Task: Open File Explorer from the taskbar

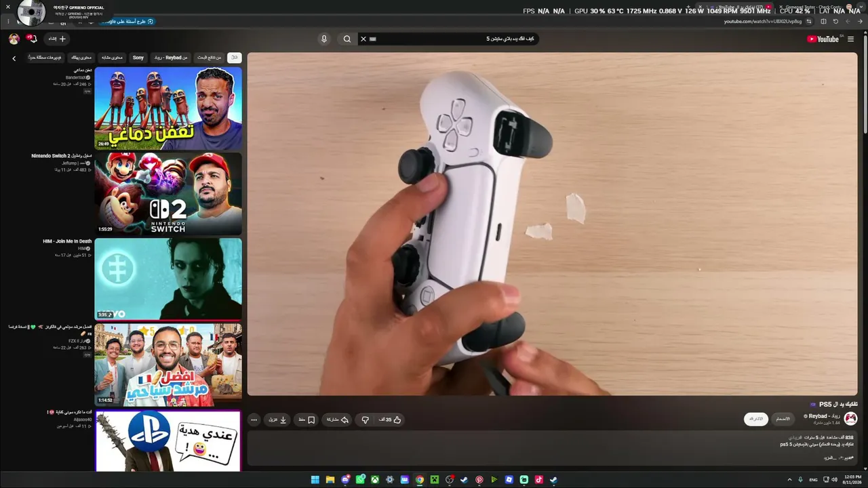Action: coord(330,480)
